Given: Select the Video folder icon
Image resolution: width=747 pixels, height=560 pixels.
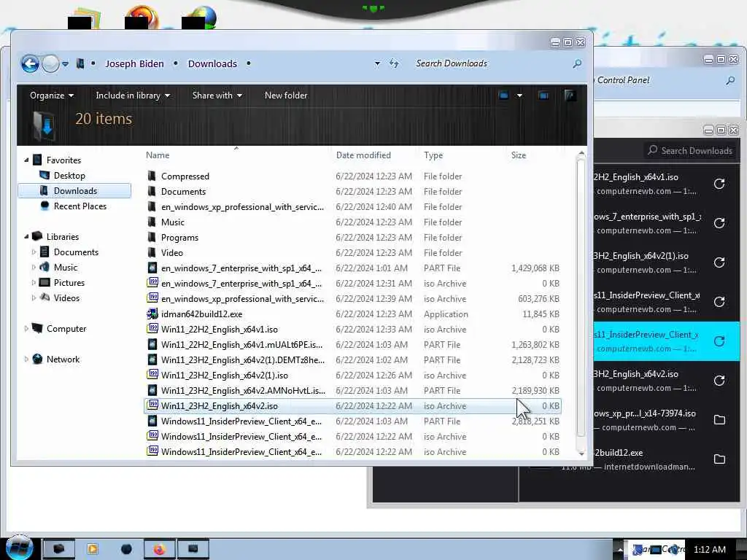Looking at the screenshot, I should pos(152,252).
